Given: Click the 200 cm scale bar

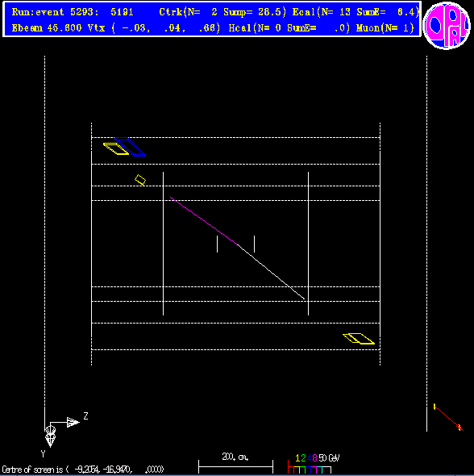Looking at the screenshot, I should pos(235,466).
